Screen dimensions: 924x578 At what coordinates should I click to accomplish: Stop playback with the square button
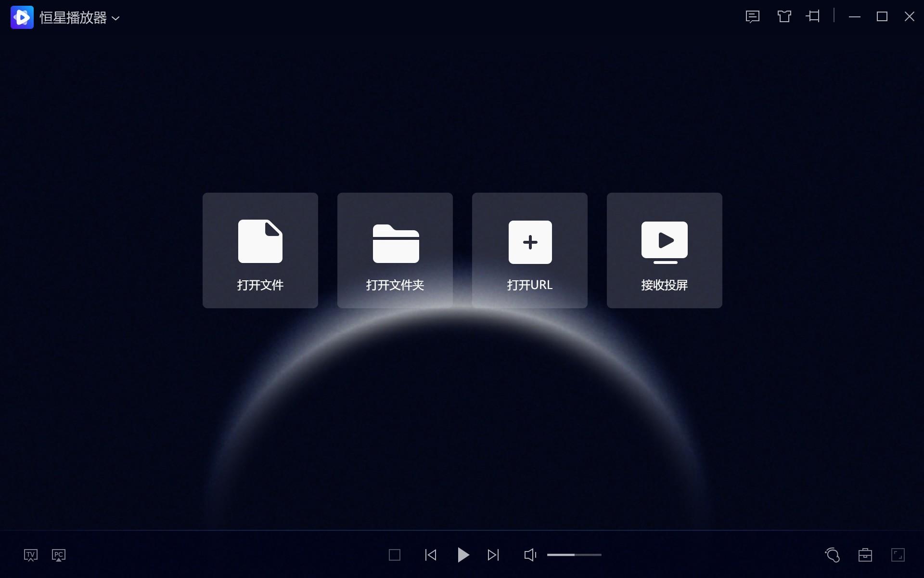[x=395, y=555]
